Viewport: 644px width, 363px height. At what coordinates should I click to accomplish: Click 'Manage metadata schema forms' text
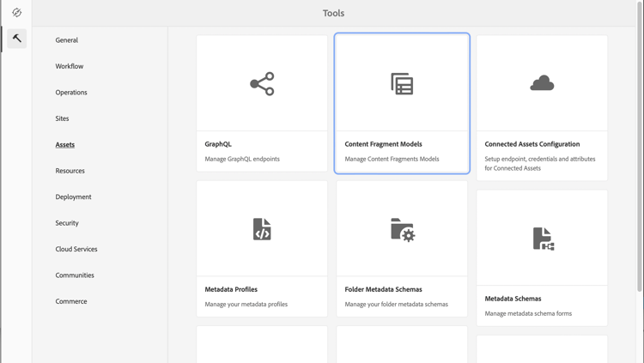[528, 314]
